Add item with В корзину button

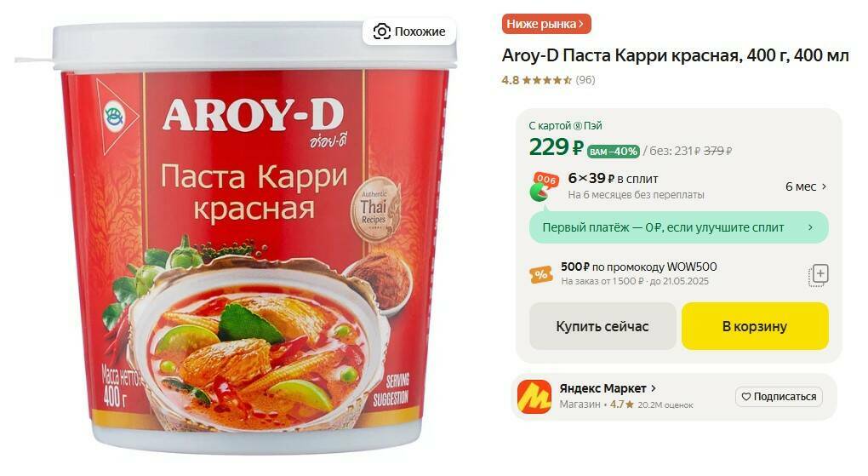755,326
